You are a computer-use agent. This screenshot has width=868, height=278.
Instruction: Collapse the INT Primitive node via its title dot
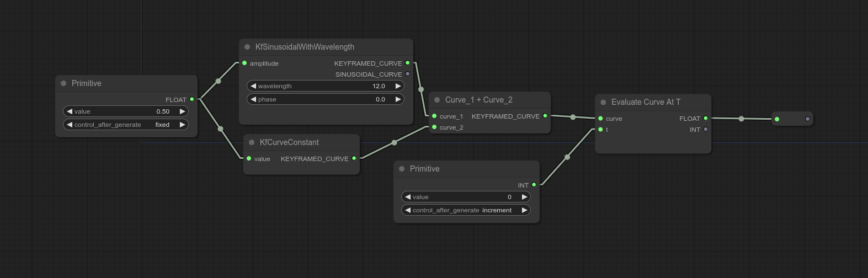pos(402,169)
